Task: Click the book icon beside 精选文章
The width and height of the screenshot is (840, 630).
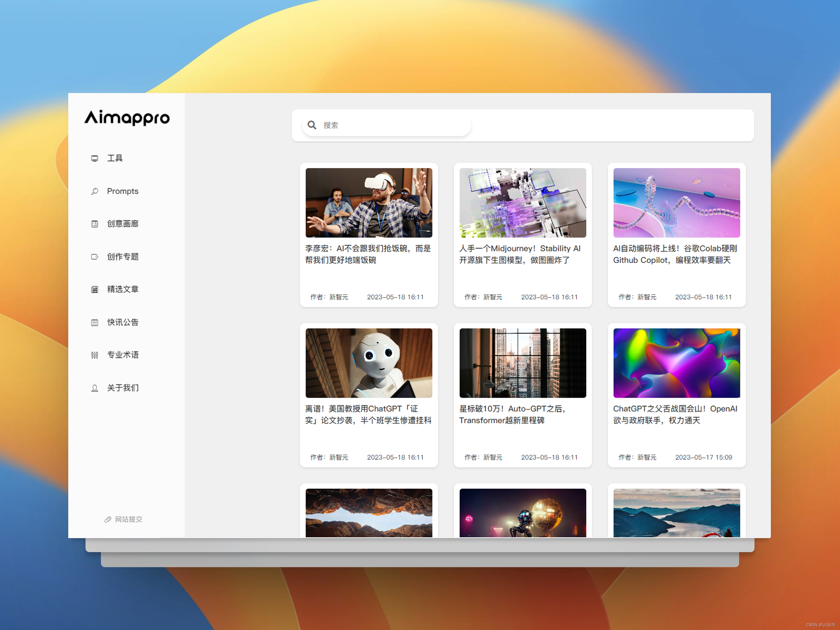Action: [x=94, y=289]
